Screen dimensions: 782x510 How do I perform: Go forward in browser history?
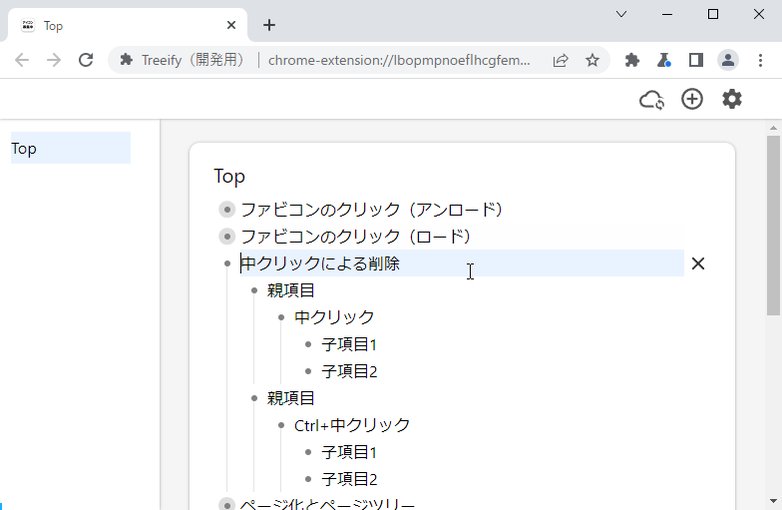(53, 60)
